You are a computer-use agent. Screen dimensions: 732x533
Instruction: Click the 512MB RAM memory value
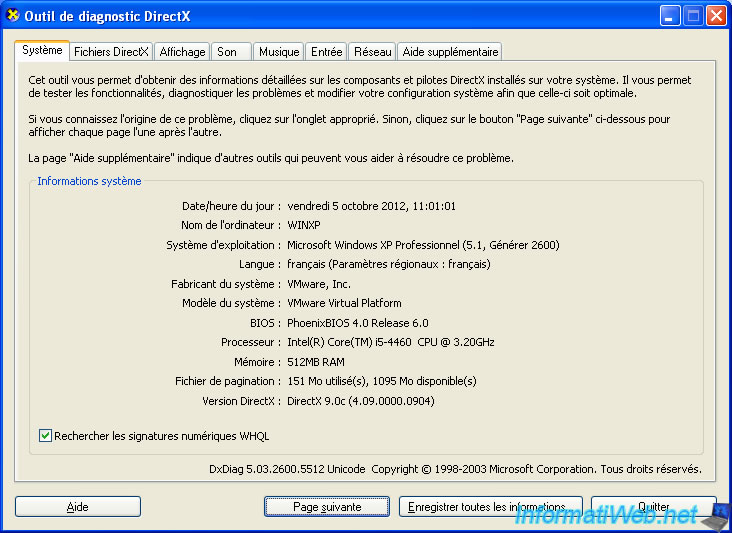point(316,362)
